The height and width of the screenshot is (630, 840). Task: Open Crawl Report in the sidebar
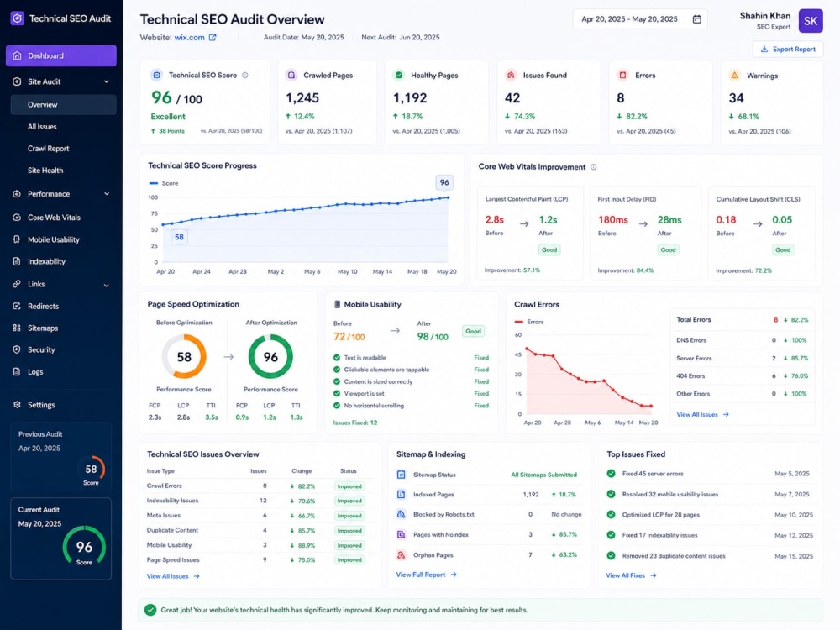coord(48,149)
